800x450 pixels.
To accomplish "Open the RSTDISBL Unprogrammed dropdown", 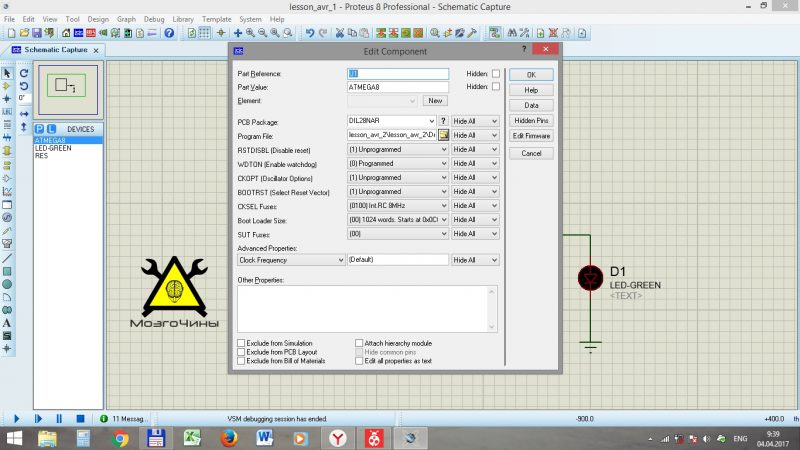I will (x=397, y=149).
